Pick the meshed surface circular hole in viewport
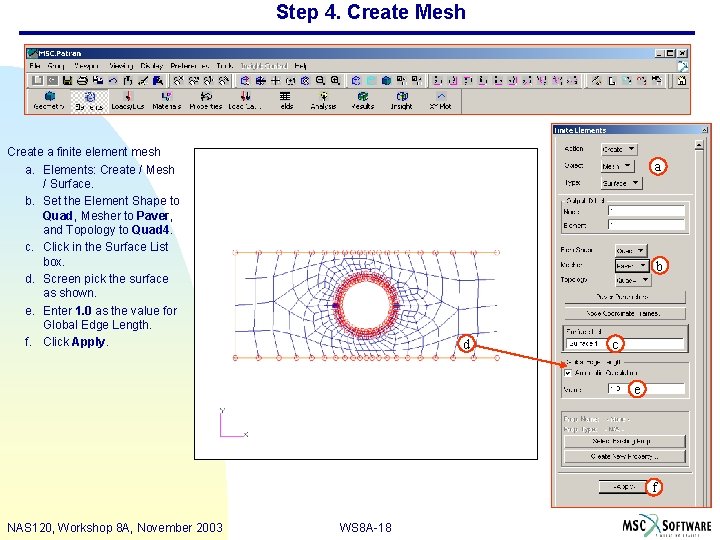The image size is (720, 540). (x=366, y=304)
